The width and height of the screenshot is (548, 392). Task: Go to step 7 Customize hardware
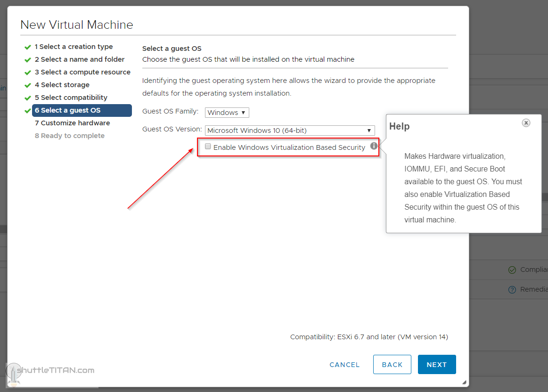tap(72, 123)
